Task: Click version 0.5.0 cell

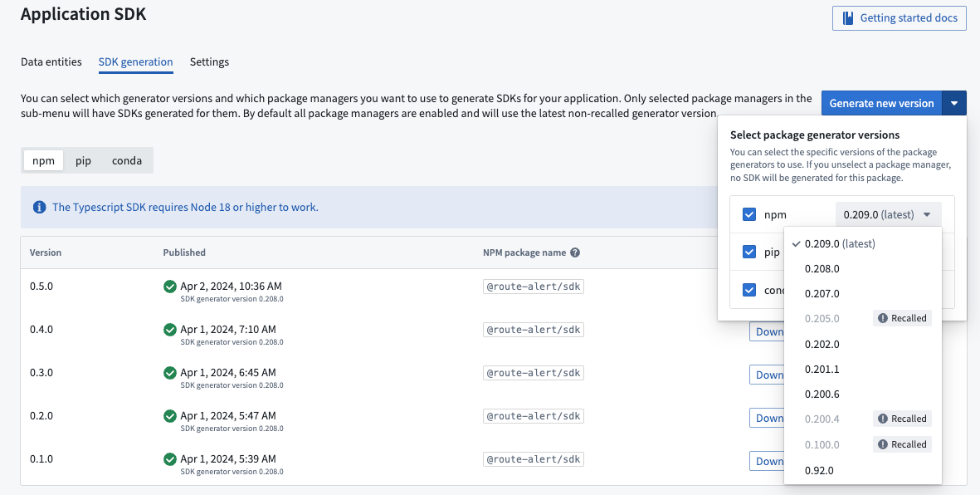Action: [41, 286]
